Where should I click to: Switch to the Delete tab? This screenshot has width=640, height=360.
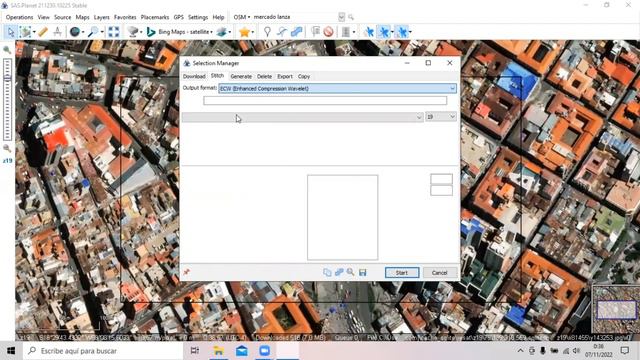(x=264, y=76)
